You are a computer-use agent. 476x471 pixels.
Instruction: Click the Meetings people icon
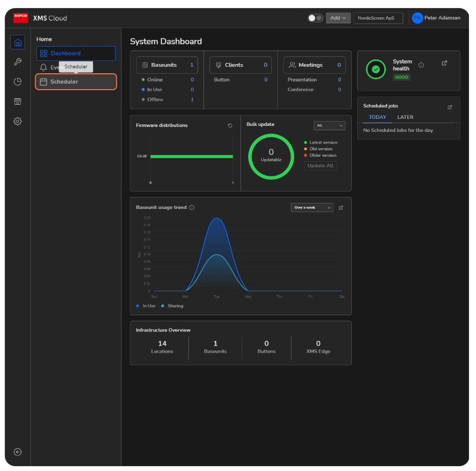(292, 65)
